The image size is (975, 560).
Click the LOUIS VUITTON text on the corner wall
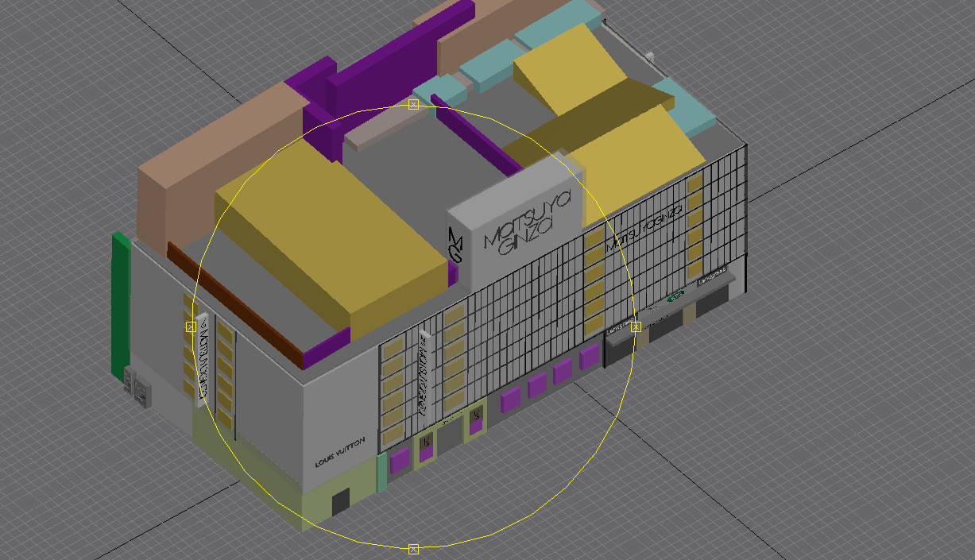click(x=340, y=454)
